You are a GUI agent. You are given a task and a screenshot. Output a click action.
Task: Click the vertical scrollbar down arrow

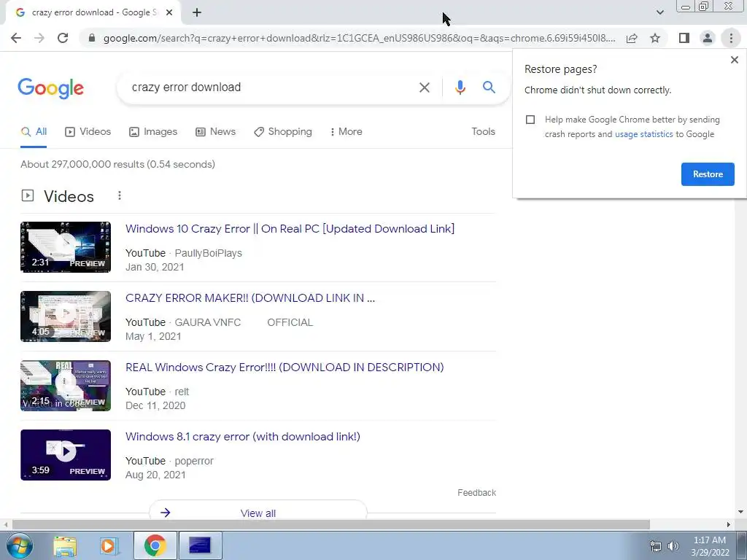[x=740, y=513]
